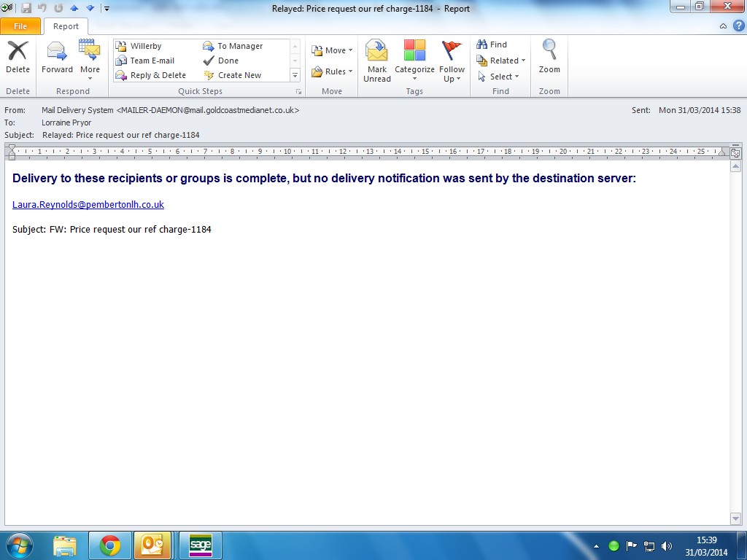Open the Select dropdown

pyautogui.click(x=498, y=77)
